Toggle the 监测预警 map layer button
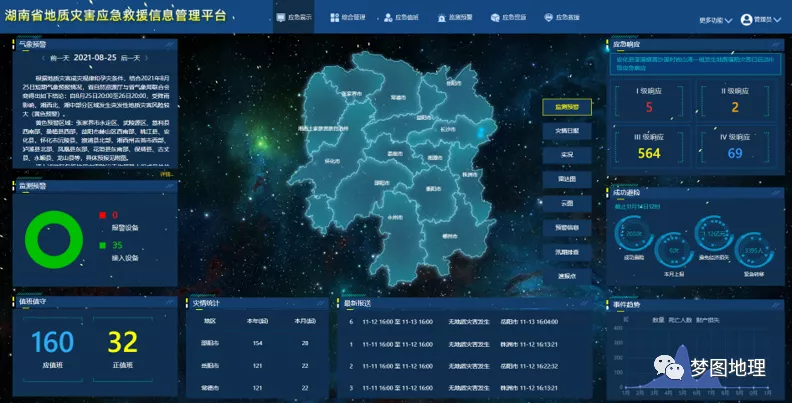The image size is (792, 403). pyautogui.click(x=567, y=107)
